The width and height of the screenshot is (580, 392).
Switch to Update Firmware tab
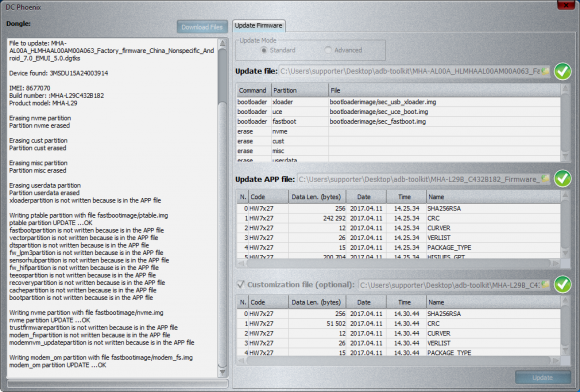pos(259,26)
